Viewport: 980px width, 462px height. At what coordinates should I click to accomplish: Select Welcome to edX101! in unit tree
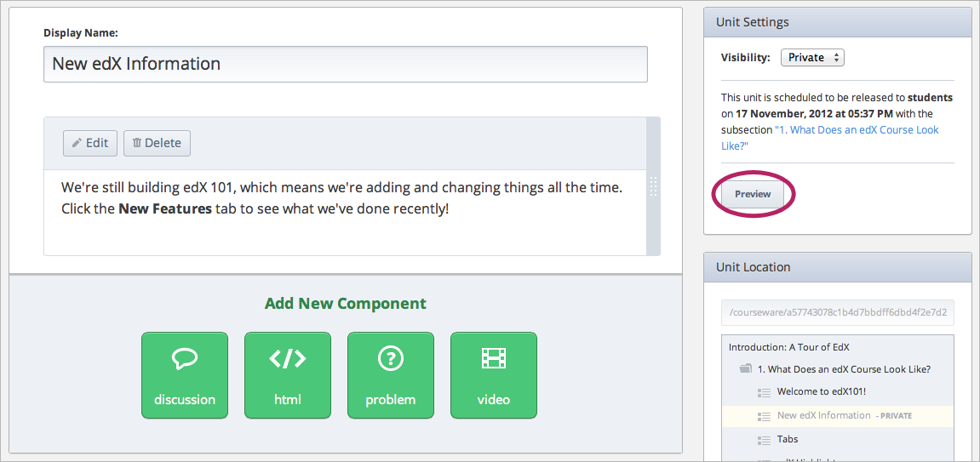[821, 392]
